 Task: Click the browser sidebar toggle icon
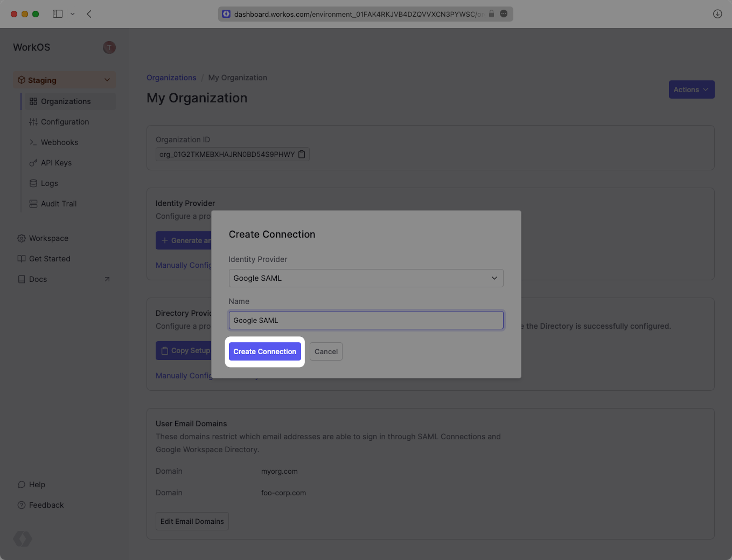(x=58, y=14)
